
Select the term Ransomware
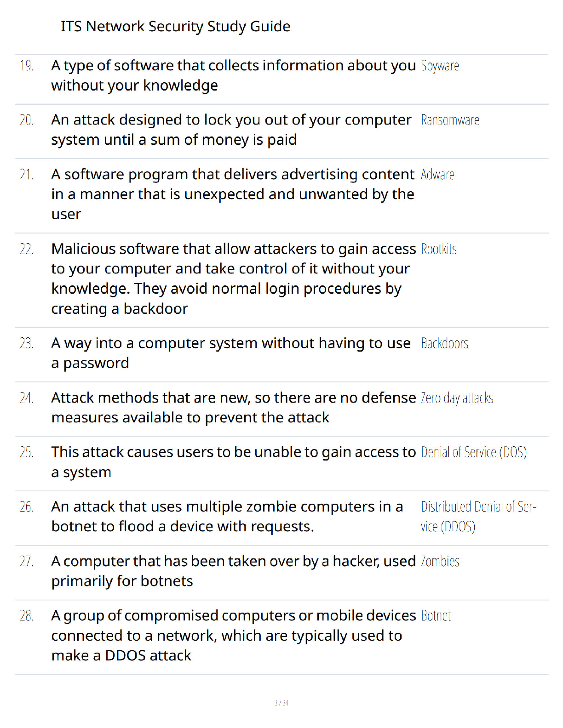coord(450,120)
